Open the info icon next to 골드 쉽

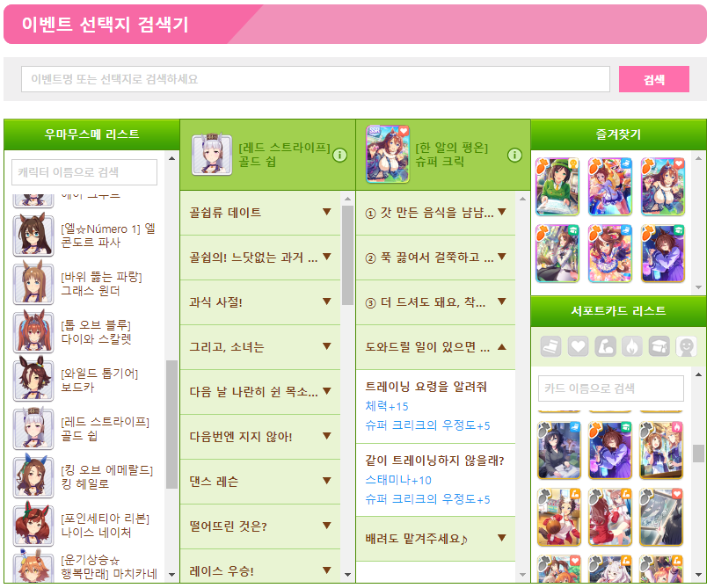pos(339,156)
